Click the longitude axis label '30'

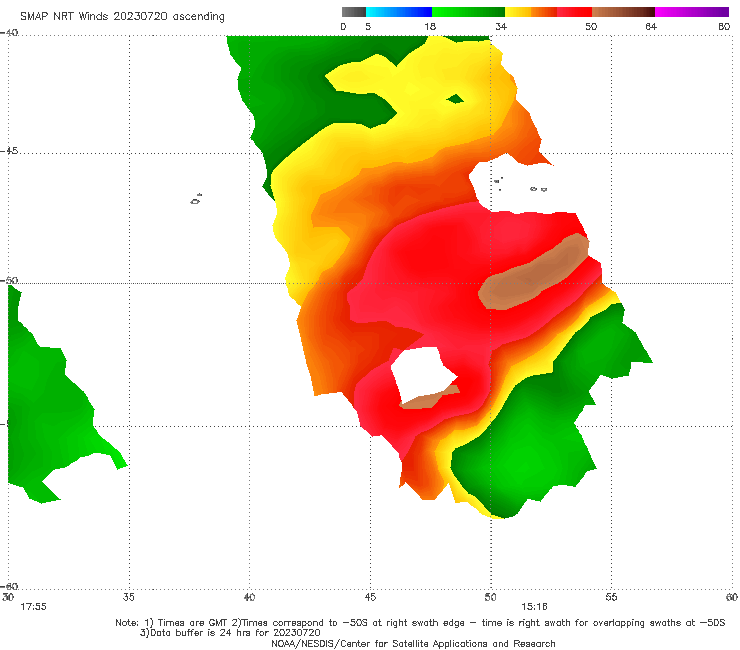click(8, 598)
